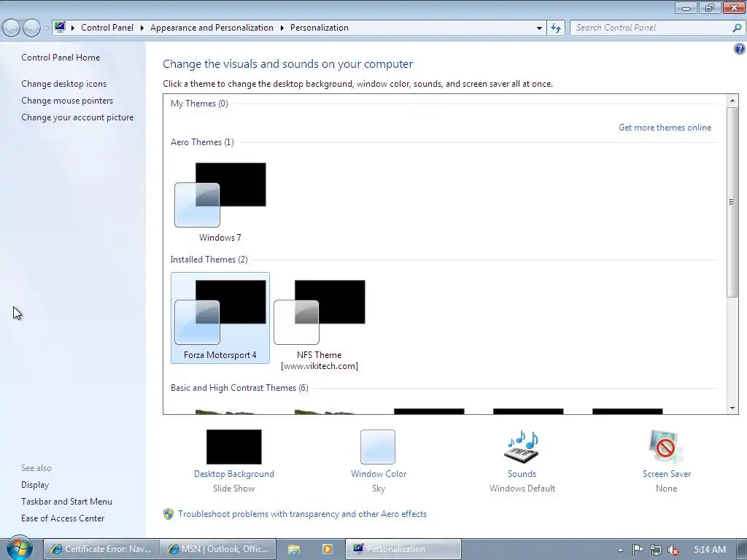Click the Refresh button beside the address bar
This screenshot has width=747, height=560.
pyautogui.click(x=556, y=28)
